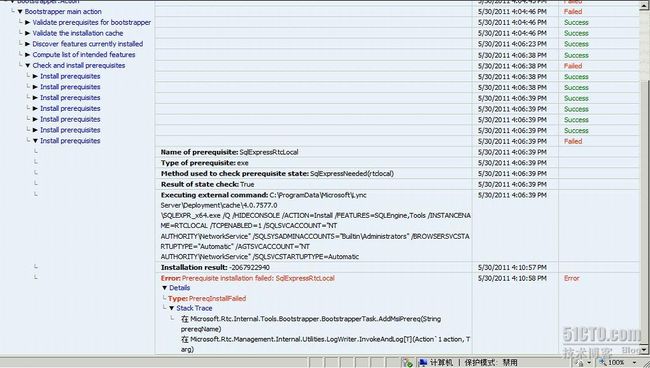Viewport: 650px width, 368px height.
Task: Click Bootstrapper main action label
Action: coord(63,12)
